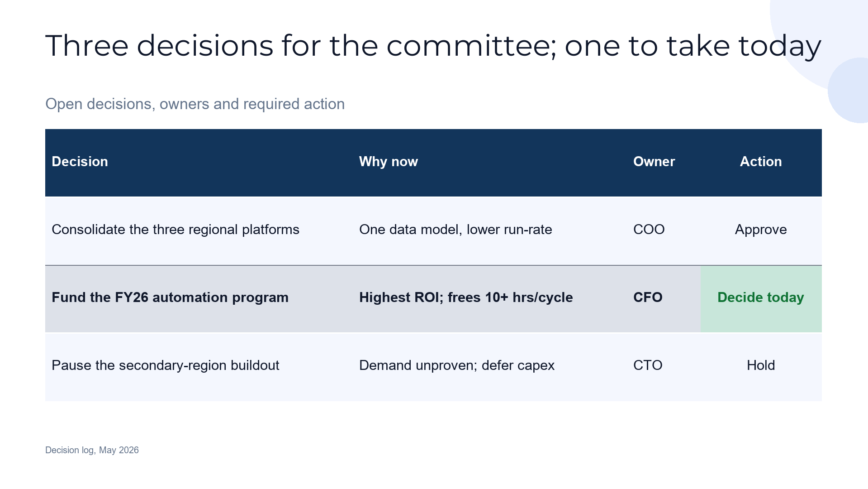868x489 pixels.
Task: Click the green 'Decide today' cell
Action: point(761,299)
